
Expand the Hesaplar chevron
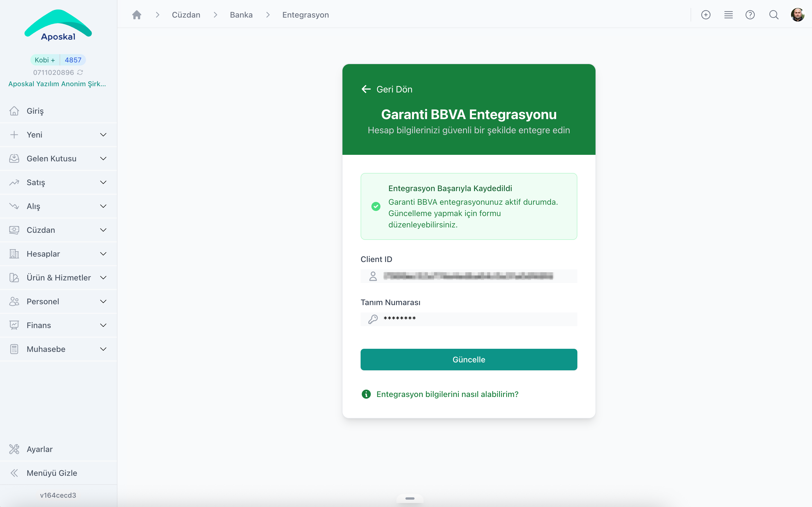(x=103, y=254)
